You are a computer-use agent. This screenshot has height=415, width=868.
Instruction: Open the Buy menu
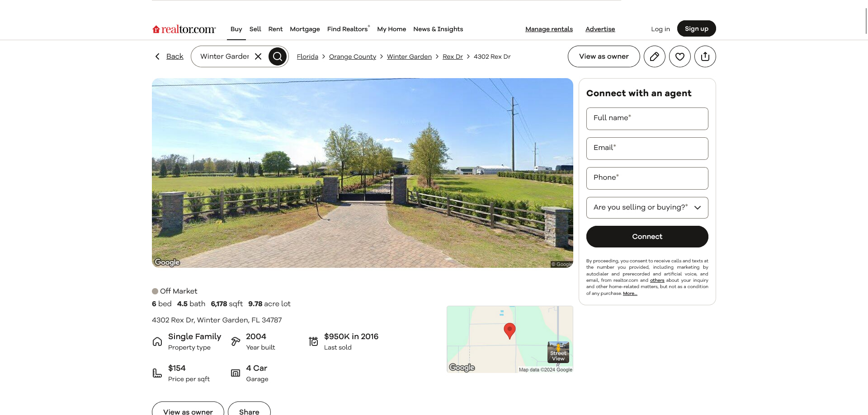[x=236, y=29]
